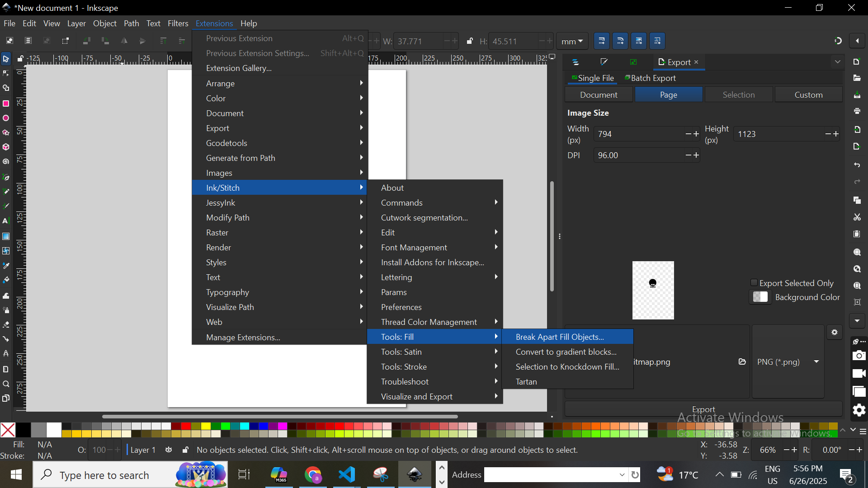This screenshot has width=868, height=488.
Task: Toggle Layer 1 visibility eye
Action: point(169,450)
